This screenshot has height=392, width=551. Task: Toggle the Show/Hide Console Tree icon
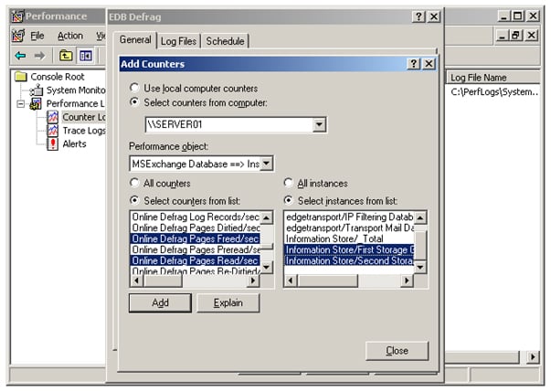click(85, 56)
